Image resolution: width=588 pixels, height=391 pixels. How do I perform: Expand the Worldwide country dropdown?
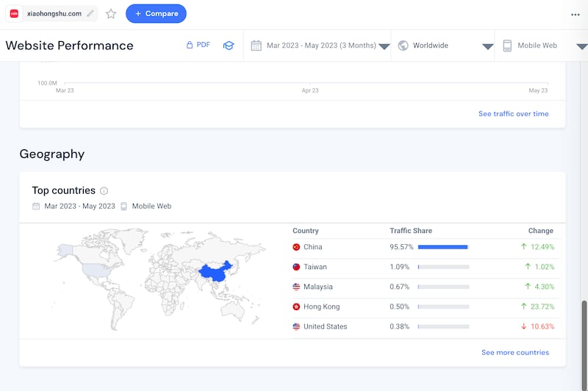pyautogui.click(x=445, y=46)
